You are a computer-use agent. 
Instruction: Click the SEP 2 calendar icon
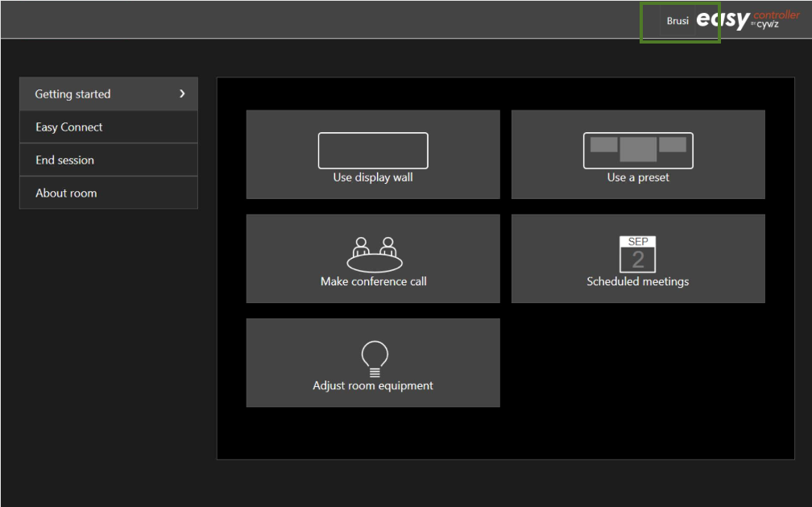click(637, 254)
